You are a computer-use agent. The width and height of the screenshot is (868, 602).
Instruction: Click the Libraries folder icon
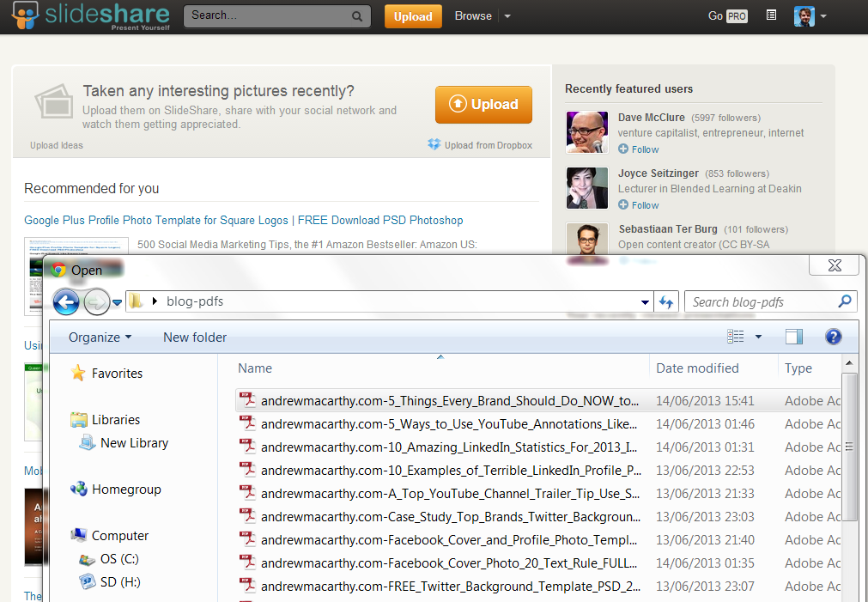point(79,419)
